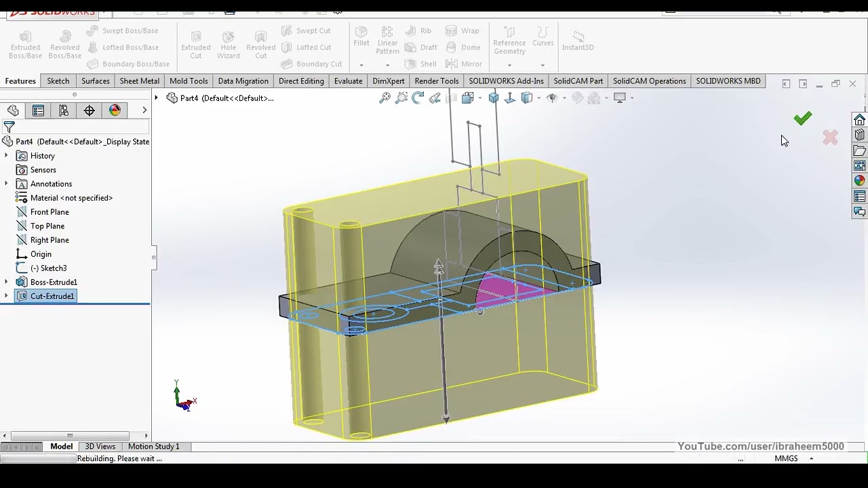Expand the Cut-Extrude1 feature node
868x488 pixels.
tap(7, 296)
